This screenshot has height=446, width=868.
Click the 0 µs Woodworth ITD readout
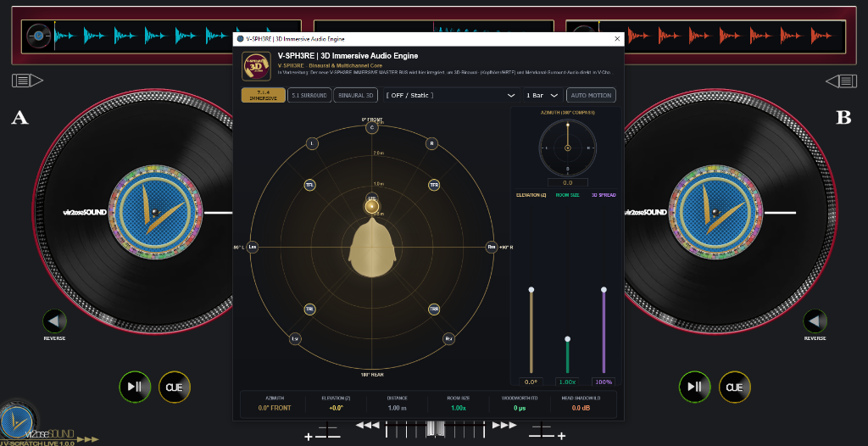[x=520, y=408]
